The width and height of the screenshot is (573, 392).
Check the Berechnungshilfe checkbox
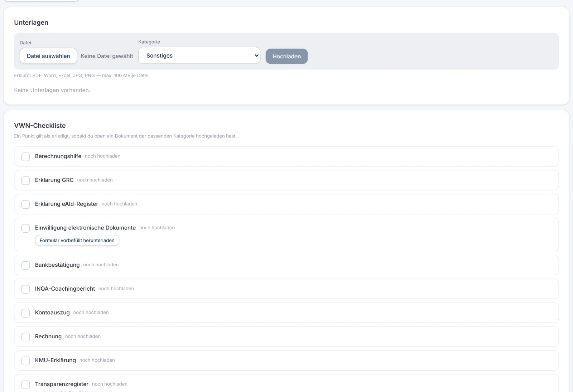[x=25, y=156]
